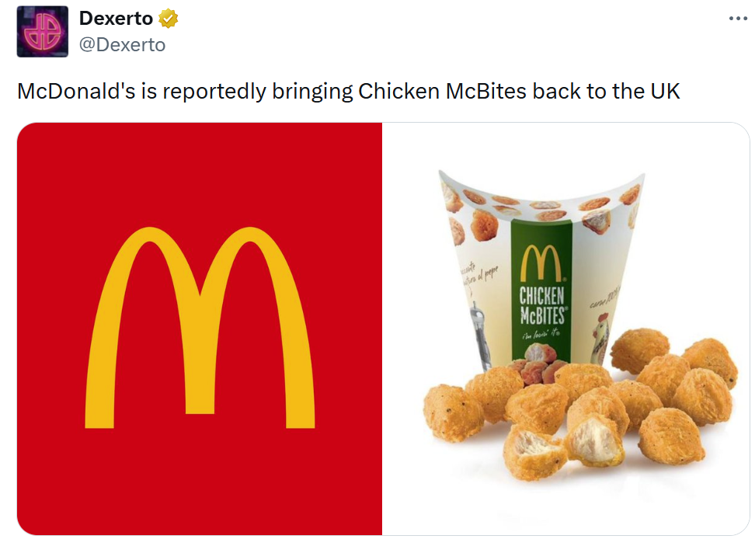This screenshot has width=755, height=560.
Task: Click the small golden arches on carton
Action: pos(541,263)
